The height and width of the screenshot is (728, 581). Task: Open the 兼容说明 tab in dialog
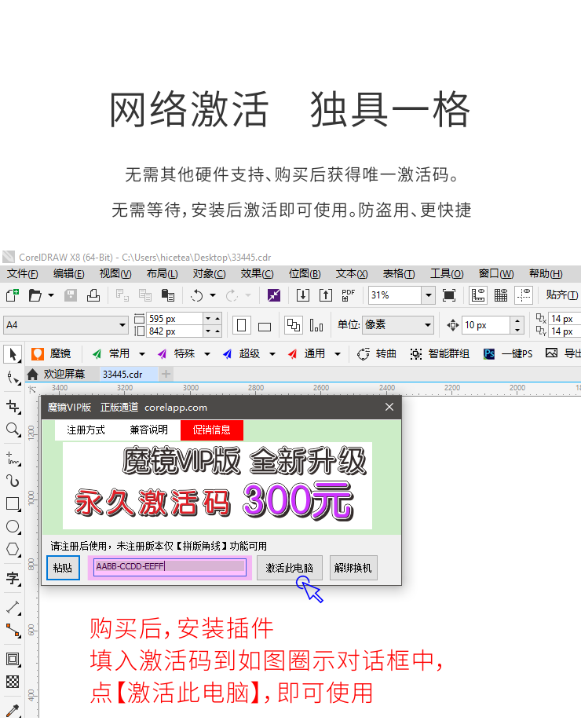pyautogui.click(x=149, y=430)
